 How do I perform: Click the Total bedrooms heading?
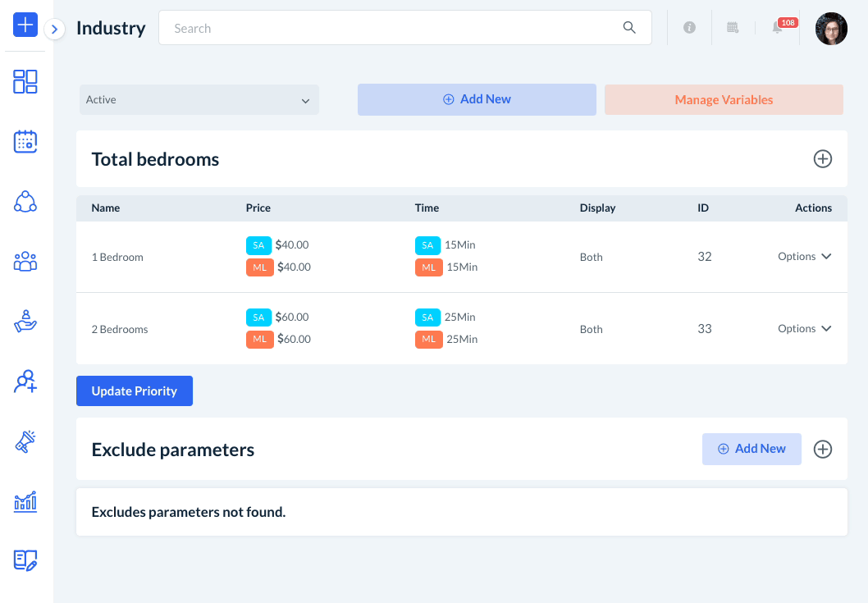click(155, 159)
